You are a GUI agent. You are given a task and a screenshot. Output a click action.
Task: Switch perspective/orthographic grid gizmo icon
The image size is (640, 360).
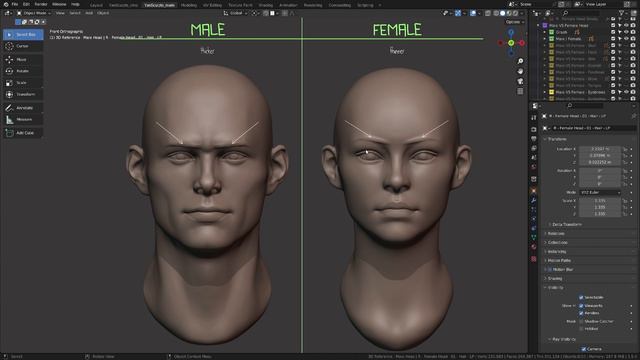pos(520,91)
